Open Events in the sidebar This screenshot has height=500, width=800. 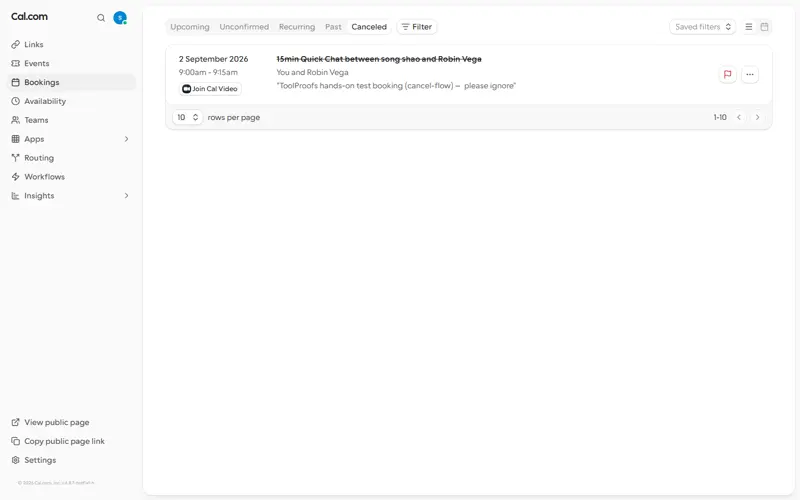pos(72,63)
